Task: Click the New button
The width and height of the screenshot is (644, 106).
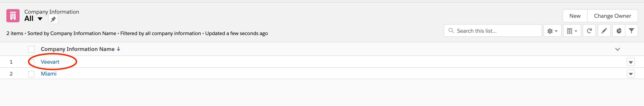Action: [x=575, y=16]
